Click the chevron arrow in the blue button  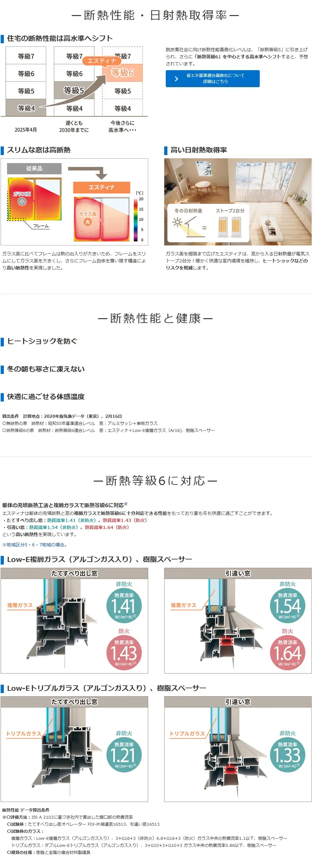click(176, 79)
